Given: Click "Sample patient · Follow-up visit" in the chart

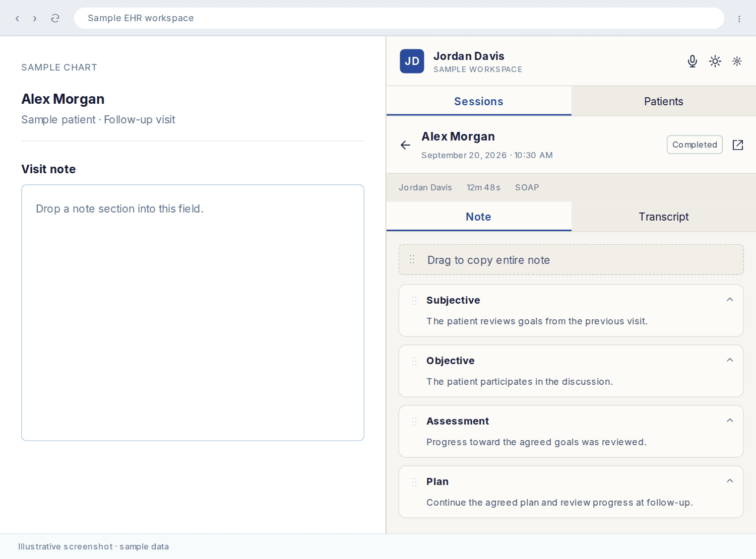Looking at the screenshot, I should click(x=98, y=120).
